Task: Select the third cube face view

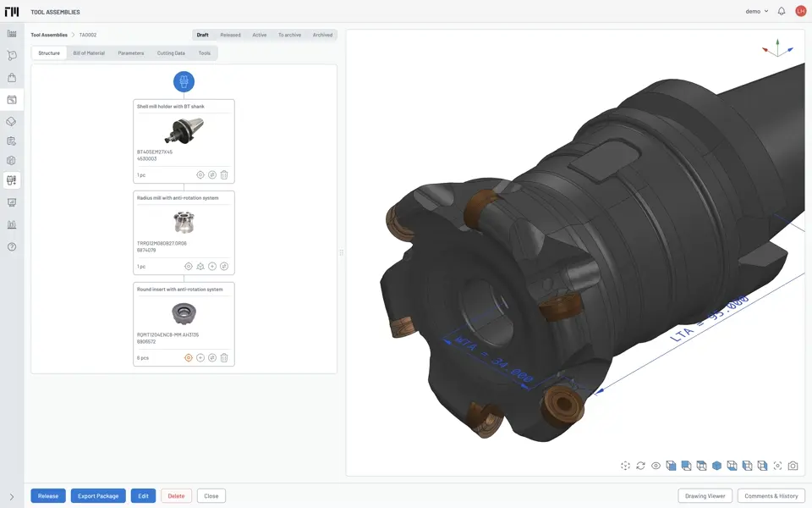Action: (701, 466)
